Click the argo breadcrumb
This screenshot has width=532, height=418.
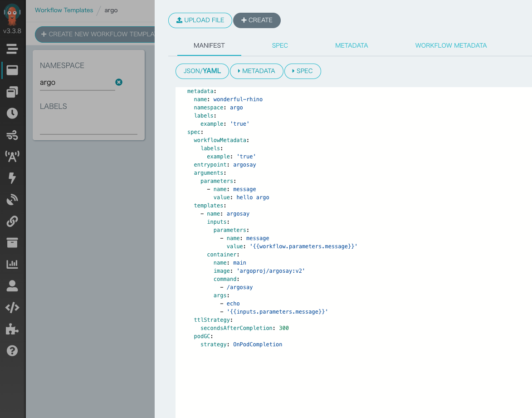(111, 10)
